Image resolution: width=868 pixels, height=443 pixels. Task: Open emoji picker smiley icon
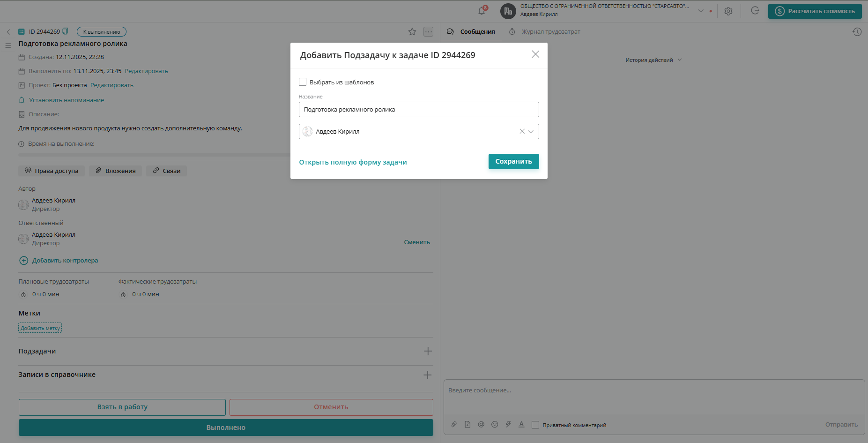495,424
